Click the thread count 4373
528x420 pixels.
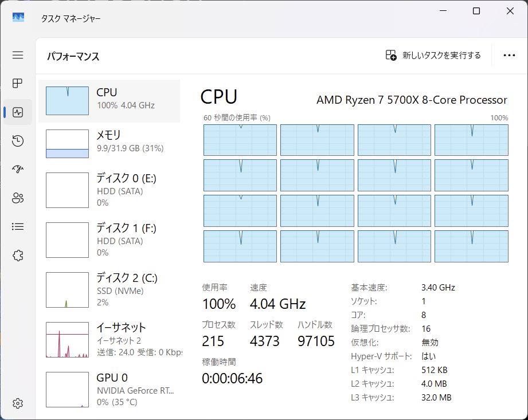[x=265, y=341]
